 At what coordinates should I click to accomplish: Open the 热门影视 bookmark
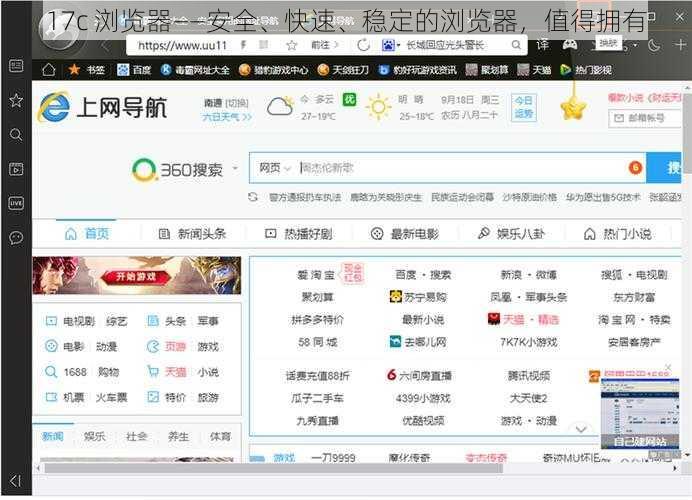point(586,70)
